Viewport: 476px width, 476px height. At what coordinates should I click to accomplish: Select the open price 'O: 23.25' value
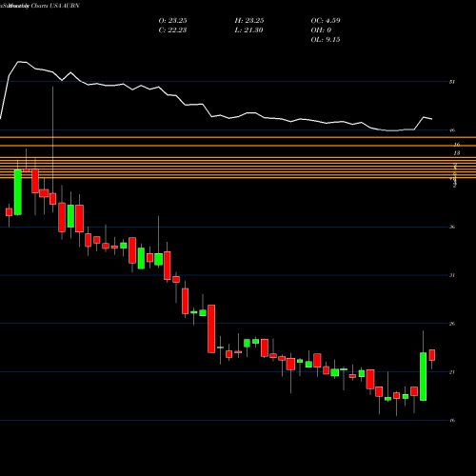172,21
